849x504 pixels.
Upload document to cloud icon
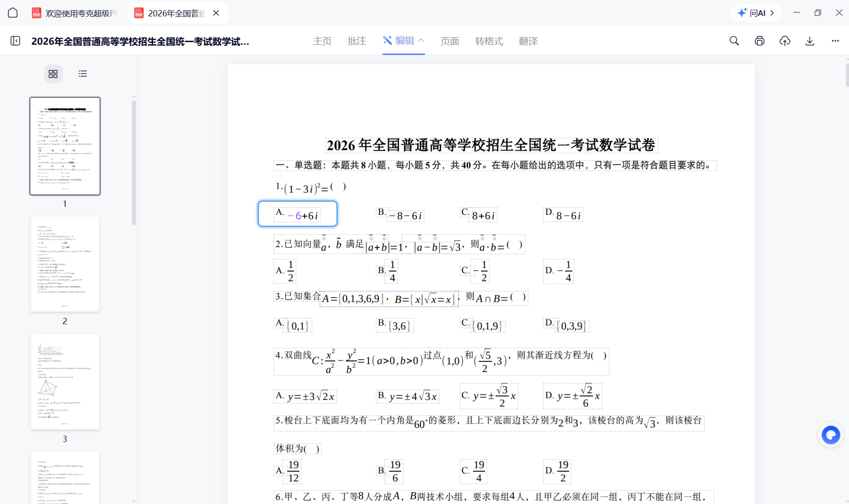tap(784, 41)
